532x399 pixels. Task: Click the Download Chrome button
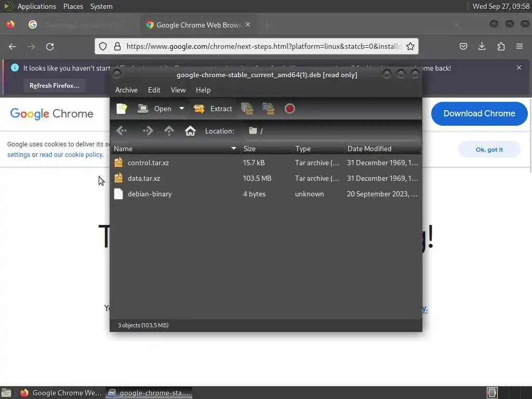pyautogui.click(x=479, y=113)
